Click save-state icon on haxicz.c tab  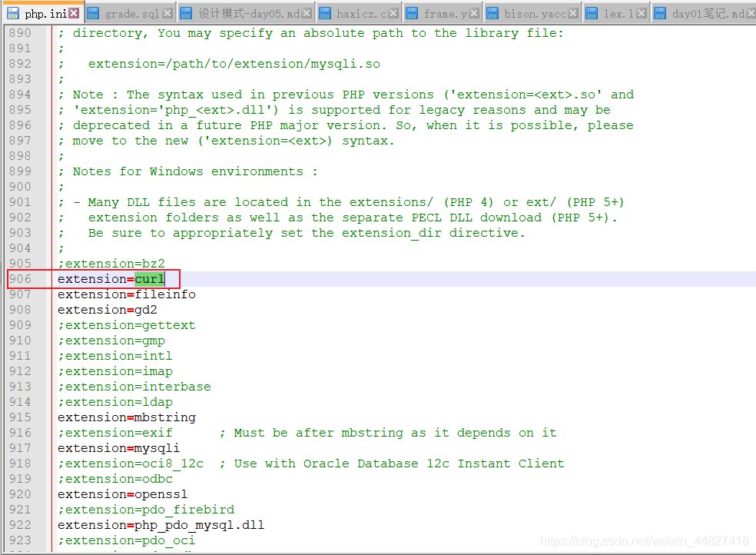(325, 13)
